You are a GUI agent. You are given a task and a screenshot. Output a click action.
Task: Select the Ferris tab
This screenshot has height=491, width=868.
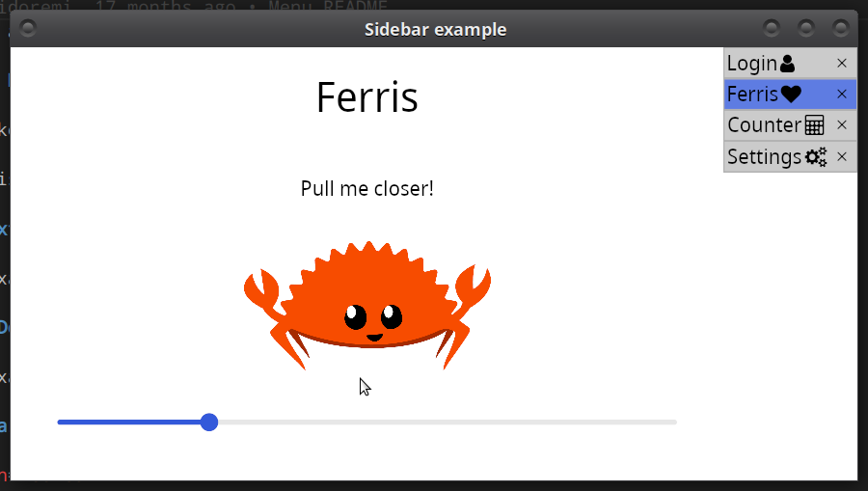click(790, 95)
